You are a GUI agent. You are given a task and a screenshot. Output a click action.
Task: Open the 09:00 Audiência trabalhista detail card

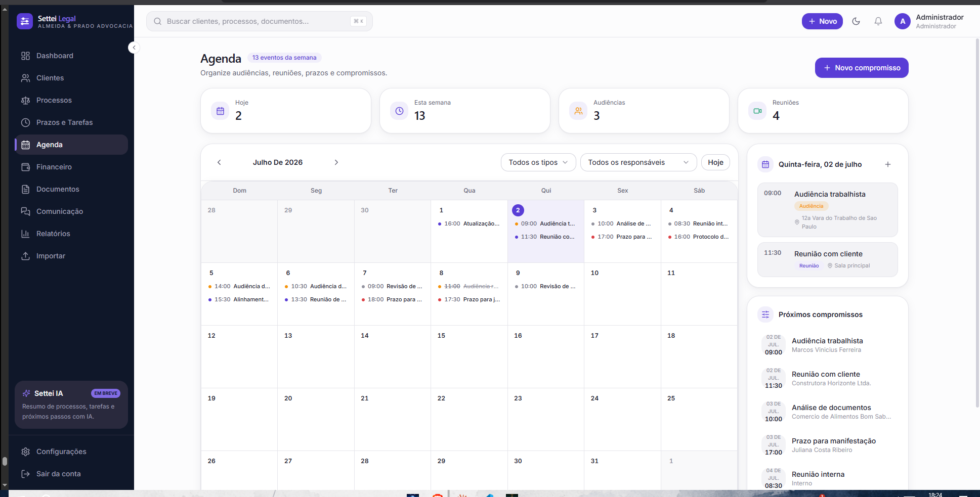click(827, 210)
